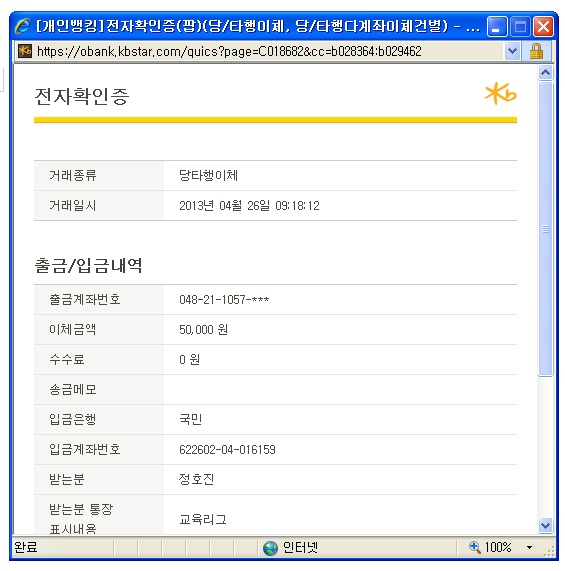
Task: Close the 전자확인증 popup window
Action: tap(544, 27)
